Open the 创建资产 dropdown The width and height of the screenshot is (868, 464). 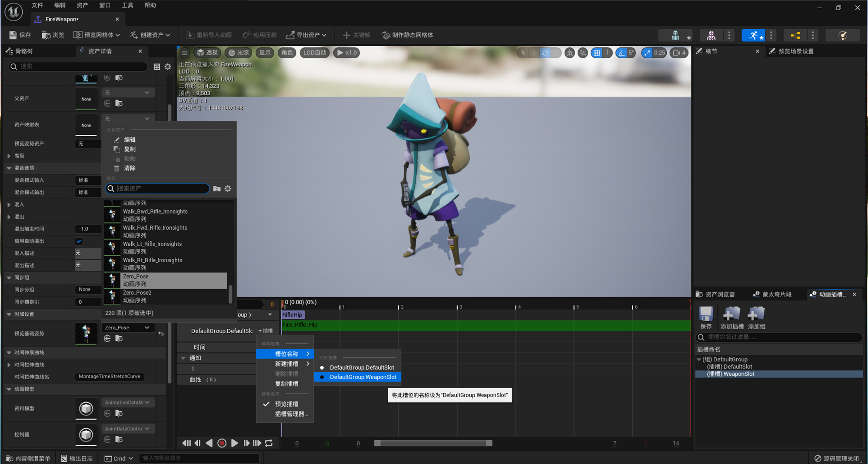coord(150,35)
